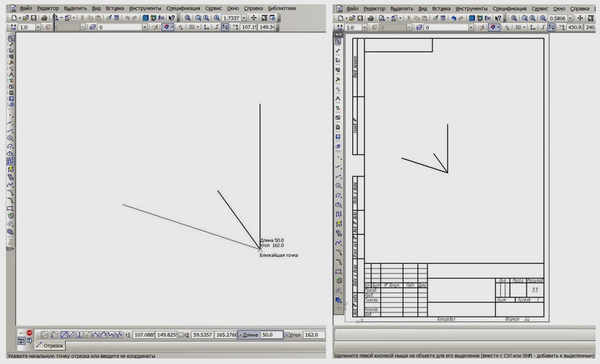Click Print icon in left window toolbar
The height and width of the screenshot is (364, 600).
44,17
